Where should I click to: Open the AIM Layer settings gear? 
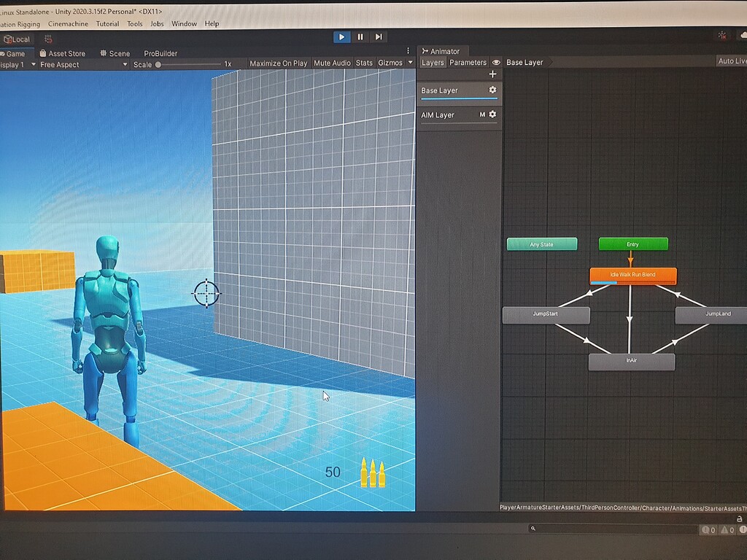point(492,114)
